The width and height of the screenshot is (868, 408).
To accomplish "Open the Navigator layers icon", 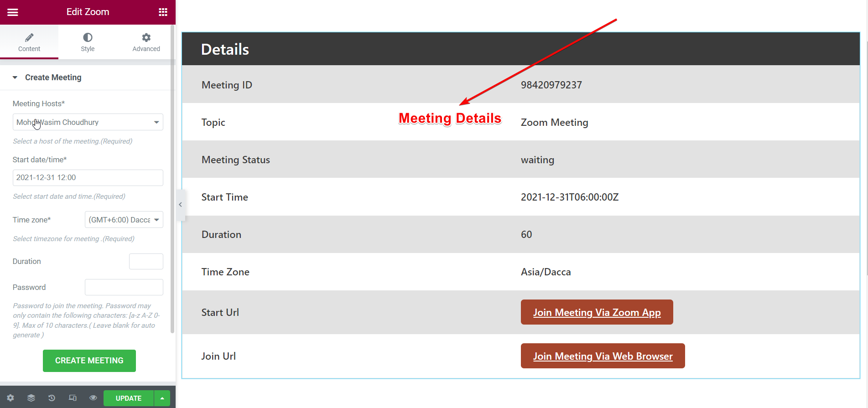I will click(31, 398).
